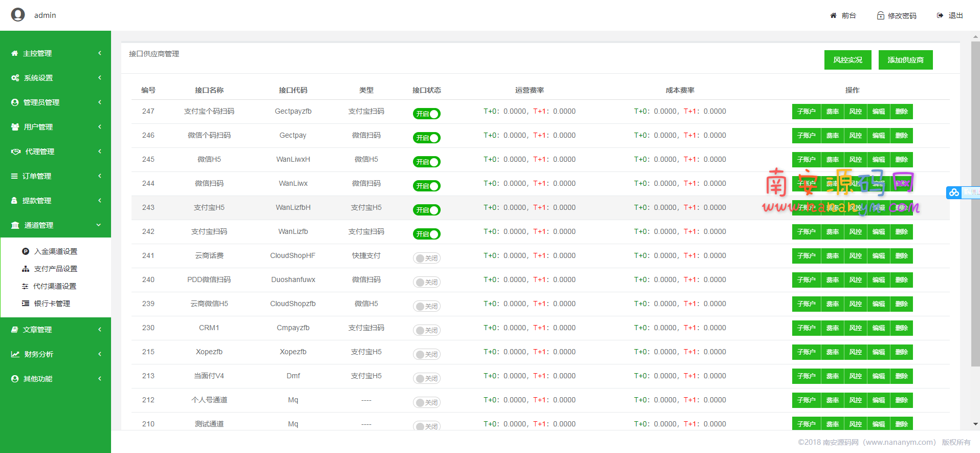Click the logout icon next to 退出
This screenshot has width=980, height=453.
[x=940, y=15]
